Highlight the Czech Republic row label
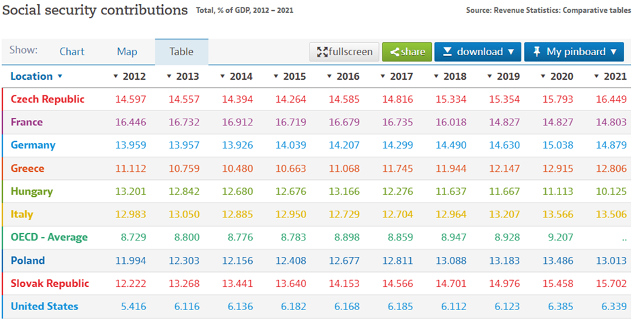The width and height of the screenshot is (644, 321). 48,100
